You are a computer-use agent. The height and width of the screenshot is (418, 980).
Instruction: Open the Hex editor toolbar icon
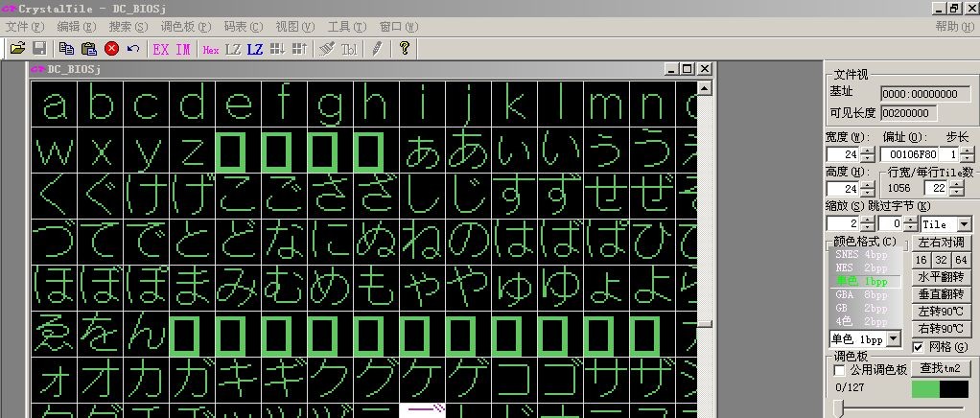point(211,48)
